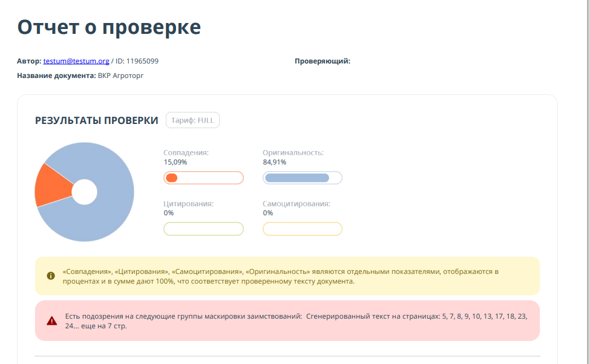
Task: Click the empty Самоцитирования progress bar
Action: 302,229
